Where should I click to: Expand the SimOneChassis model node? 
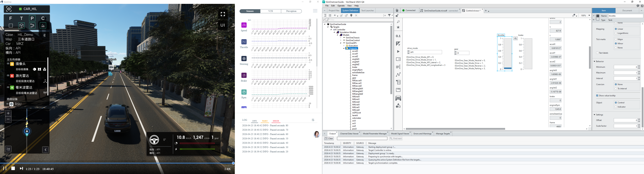click(x=341, y=38)
